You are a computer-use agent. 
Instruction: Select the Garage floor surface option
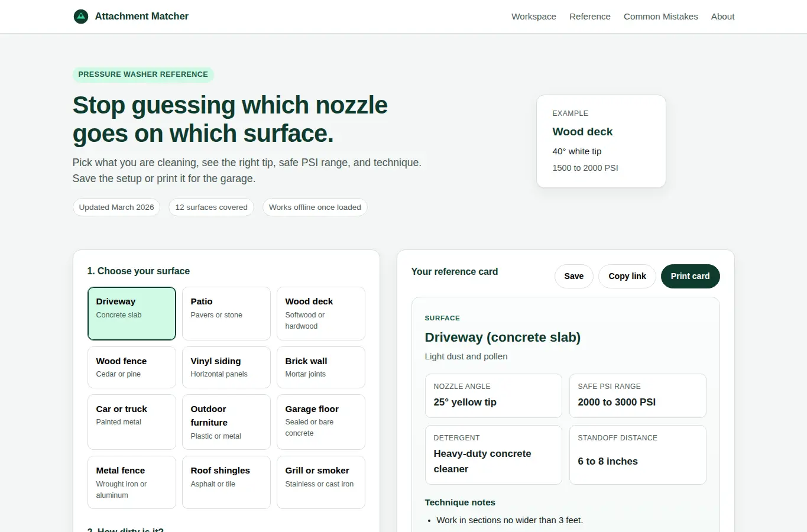coord(321,422)
